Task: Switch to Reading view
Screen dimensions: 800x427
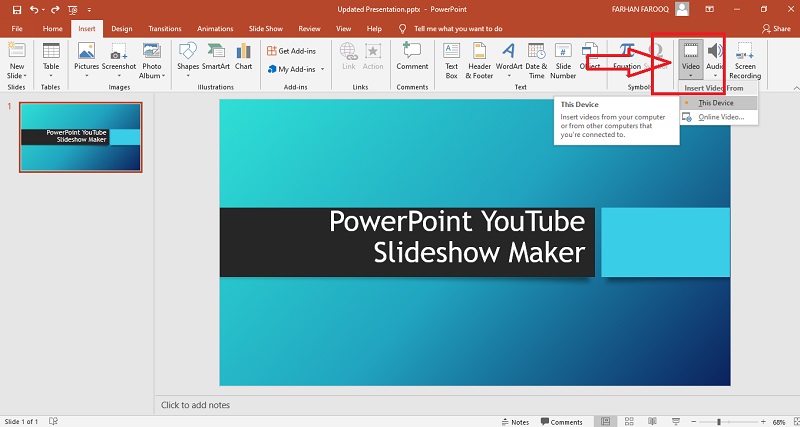Action: [x=652, y=422]
